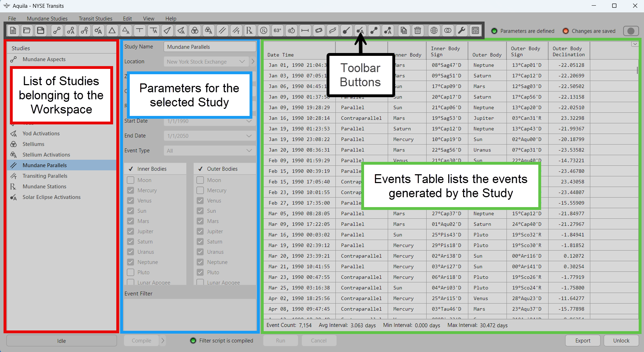Check Pluto under Inner Bodies

130,272
